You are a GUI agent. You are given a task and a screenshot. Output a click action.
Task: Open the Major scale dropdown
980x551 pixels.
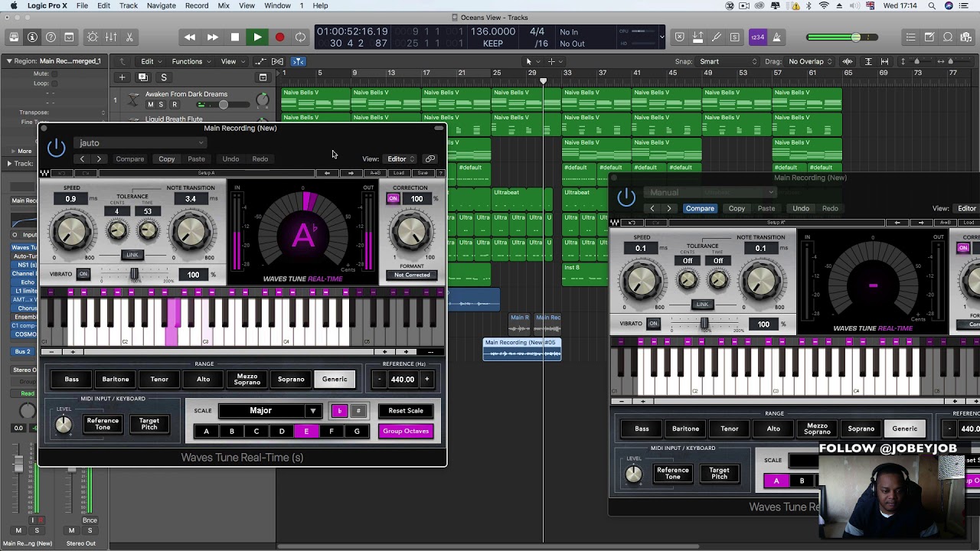269,411
